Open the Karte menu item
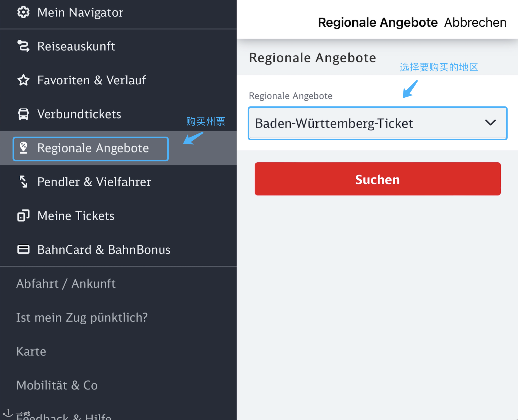 click(x=31, y=351)
